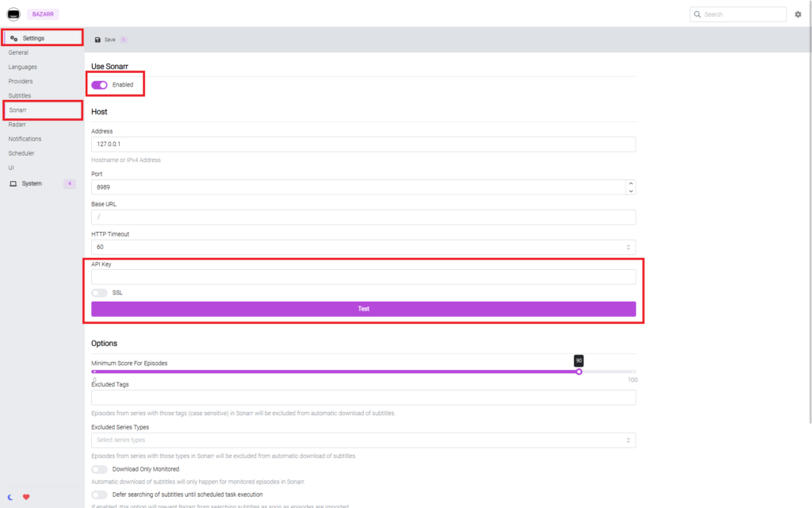This screenshot has width=812, height=508.
Task: Disable the Use Sonarr Enabled switch
Action: click(x=99, y=85)
